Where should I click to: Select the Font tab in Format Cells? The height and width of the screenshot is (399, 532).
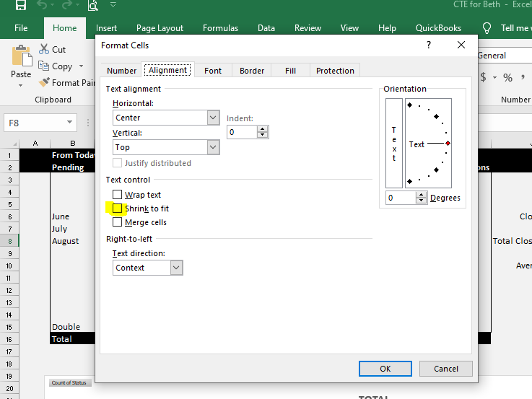pyautogui.click(x=213, y=71)
